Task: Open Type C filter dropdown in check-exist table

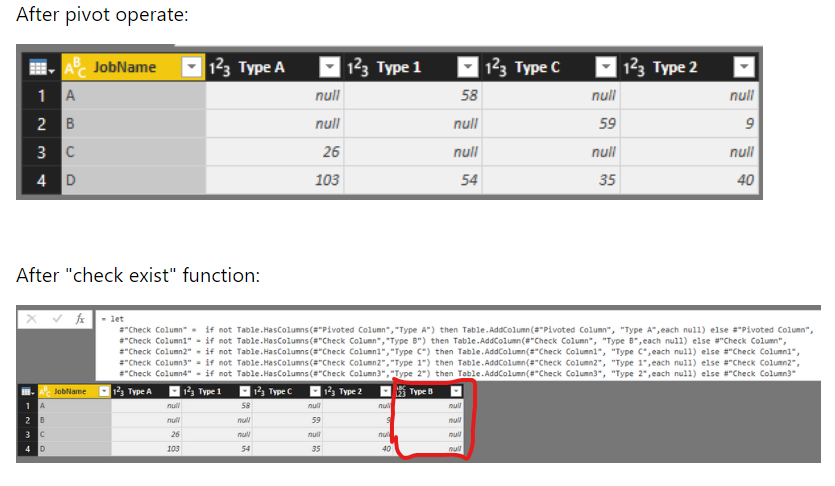Action: point(315,391)
